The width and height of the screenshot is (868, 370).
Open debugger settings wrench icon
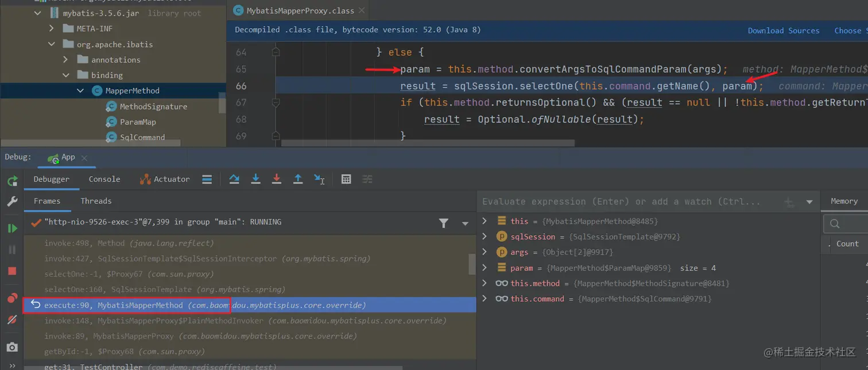pos(12,201)
